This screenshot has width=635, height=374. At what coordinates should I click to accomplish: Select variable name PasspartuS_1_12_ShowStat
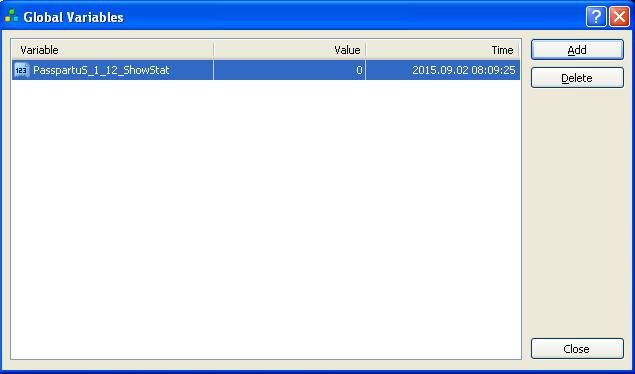(x=101, y=70)
